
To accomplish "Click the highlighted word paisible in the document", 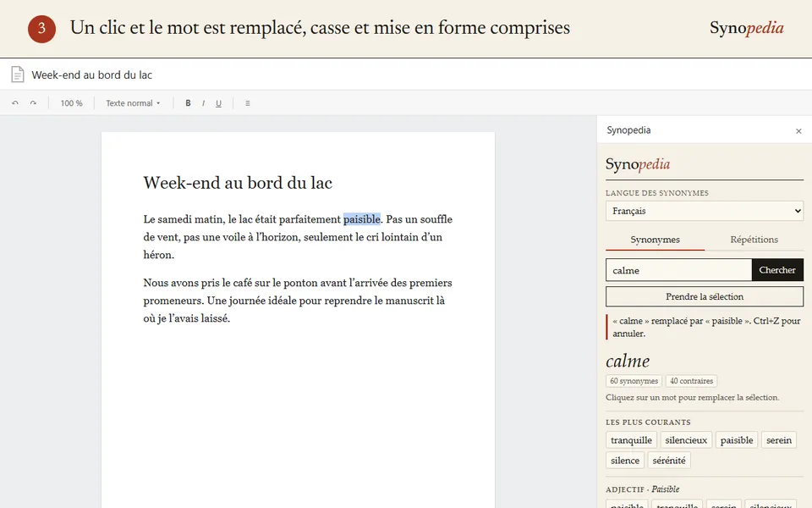I will pyautogui.click(x=361, y=219).
